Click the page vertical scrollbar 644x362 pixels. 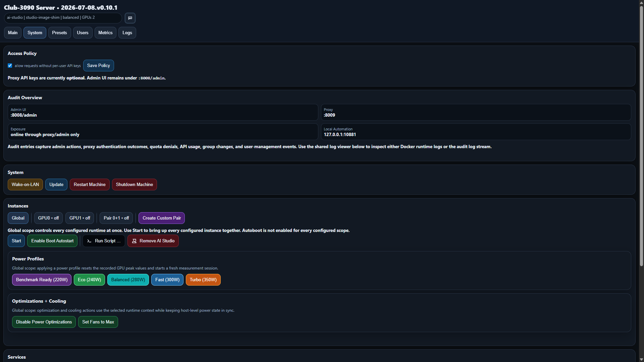(641, 136)
